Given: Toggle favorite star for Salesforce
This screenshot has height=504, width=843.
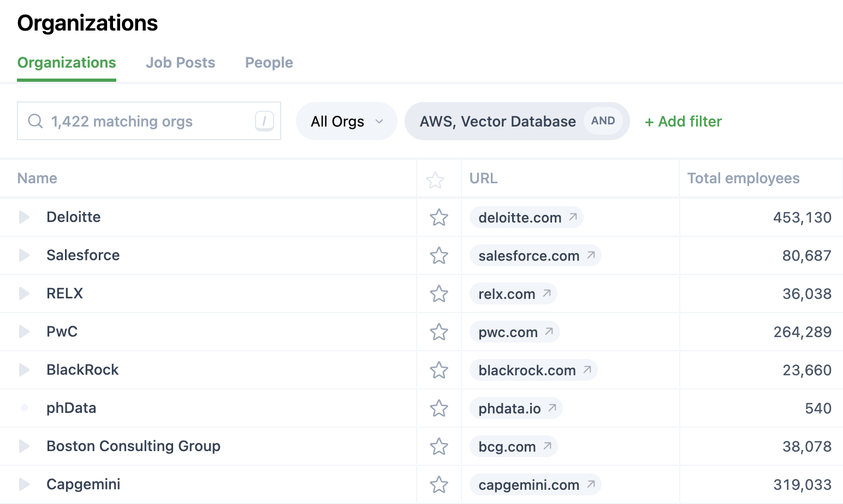Looking at the screenshot, I should tap(439, 256).
